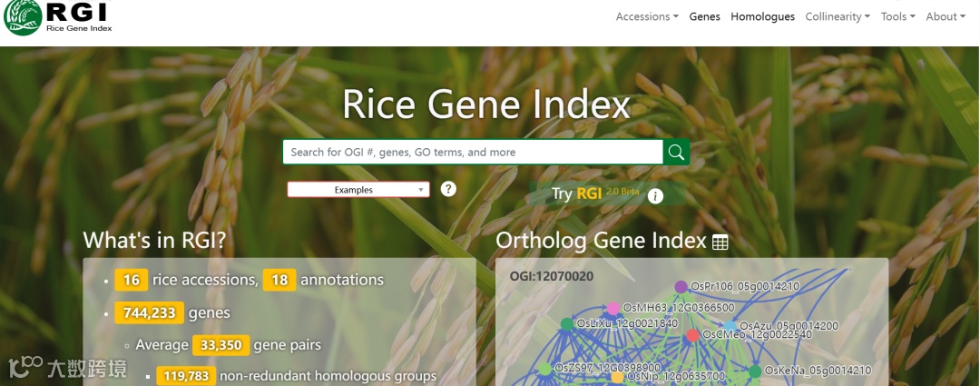This screenshot has height=386, width=980.
Task: Click the Ortholog Gene Index heading
Action: coord(602,241)
